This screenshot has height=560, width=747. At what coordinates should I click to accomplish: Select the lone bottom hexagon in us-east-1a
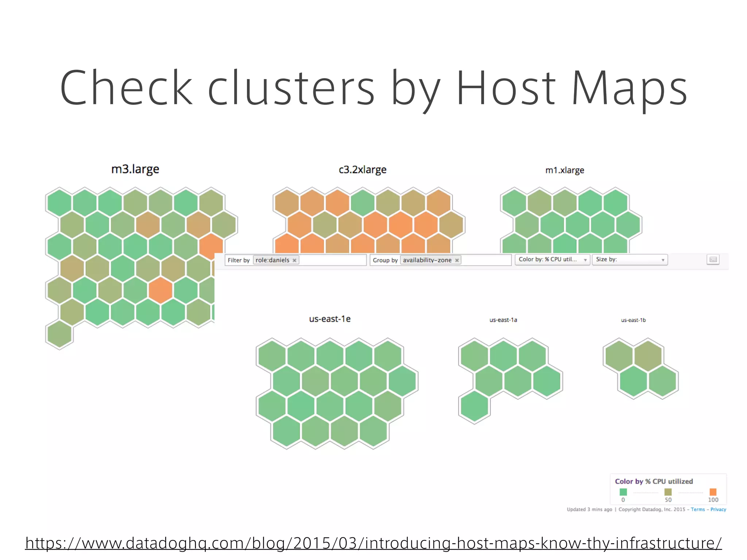pos(474,407)
